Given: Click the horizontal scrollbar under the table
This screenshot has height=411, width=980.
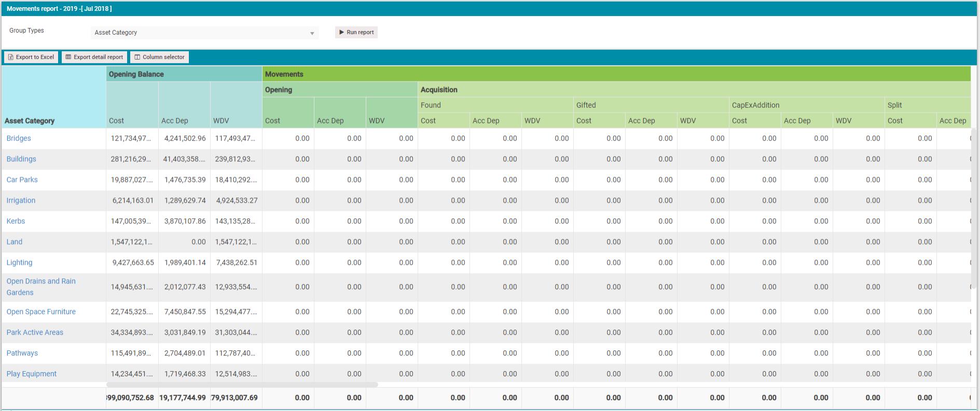Looking at the screenshot, I should [242, 385].
